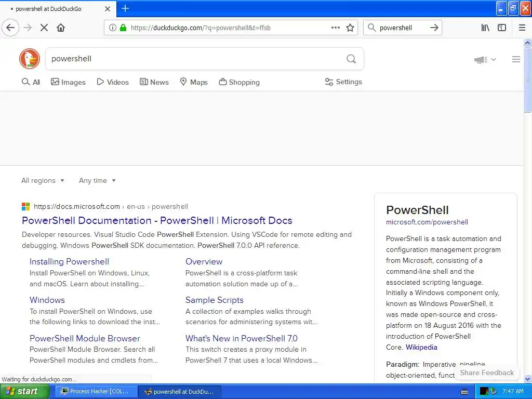Click page vertical scrollbar up arrow

tap(528, 43)
